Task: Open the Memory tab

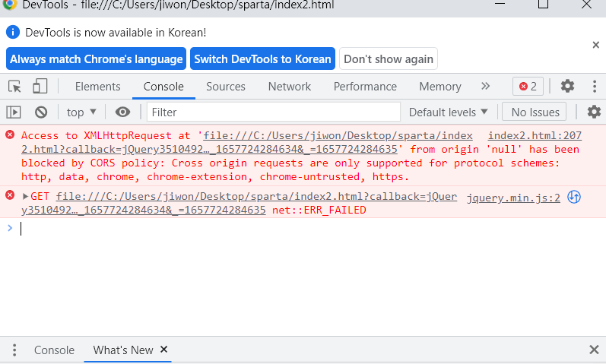Action: [x=440, y=87]
